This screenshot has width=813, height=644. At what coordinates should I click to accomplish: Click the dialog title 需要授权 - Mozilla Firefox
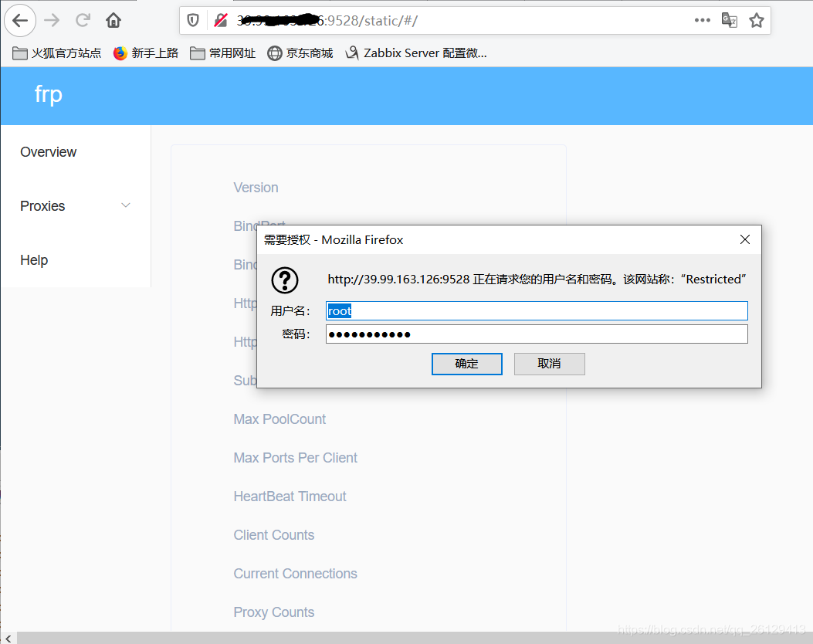click(x=334, y=240)
